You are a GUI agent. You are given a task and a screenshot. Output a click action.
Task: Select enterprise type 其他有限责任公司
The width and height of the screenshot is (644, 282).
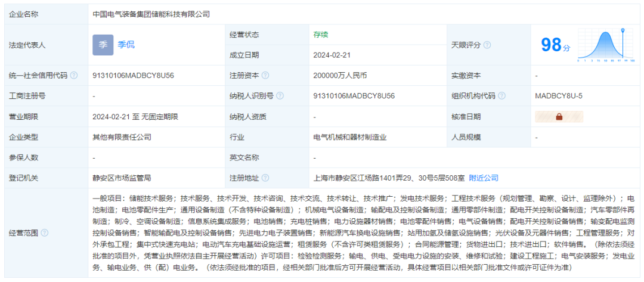122,137
